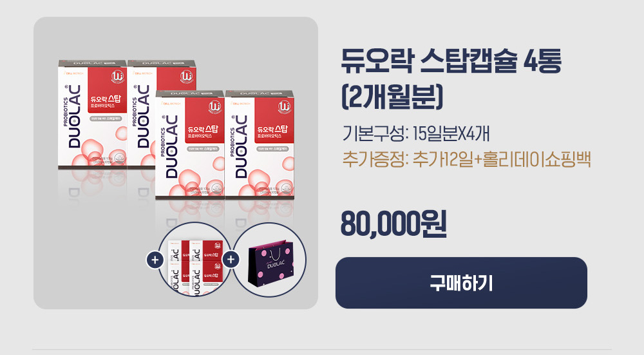
Task: Click the plus icon left of bonus boxes
Action: click(x=155, y=260)
